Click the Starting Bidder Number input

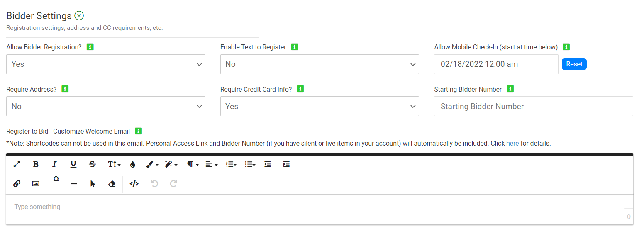pyautogui.click(x=534, y=106)
